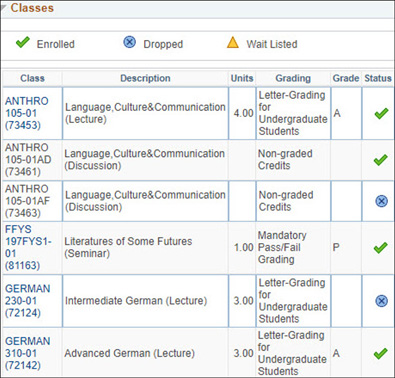Click the Language,Culture&Communication (Lecture) description
This screenshot has height=378, width=395.
[145, 113]
